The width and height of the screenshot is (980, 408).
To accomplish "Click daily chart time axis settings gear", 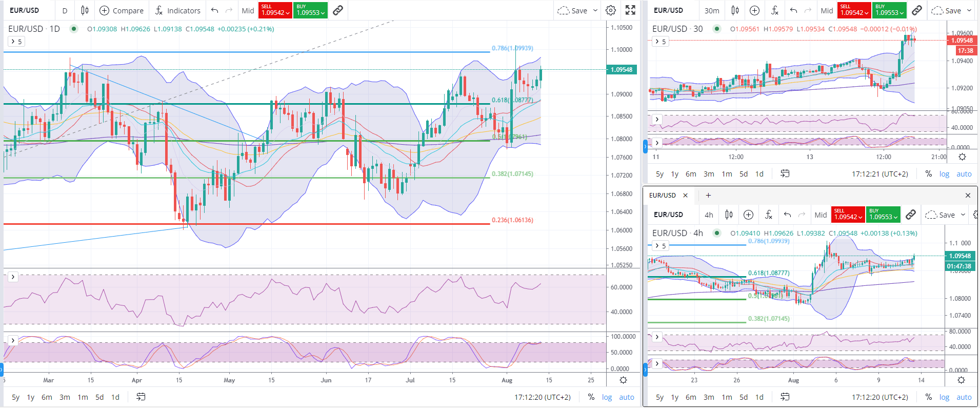I will (x=623, y=380).
